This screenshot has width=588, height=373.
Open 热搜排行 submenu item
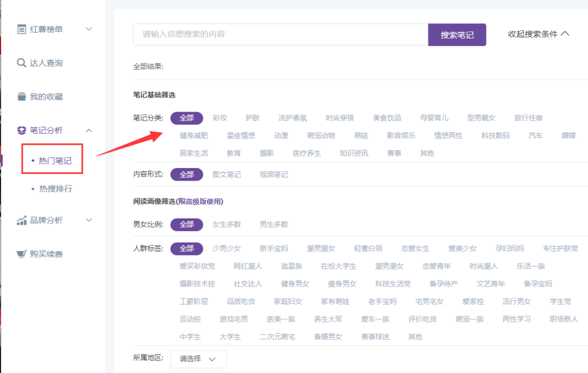pyautogui.click(x=55, y=189)
